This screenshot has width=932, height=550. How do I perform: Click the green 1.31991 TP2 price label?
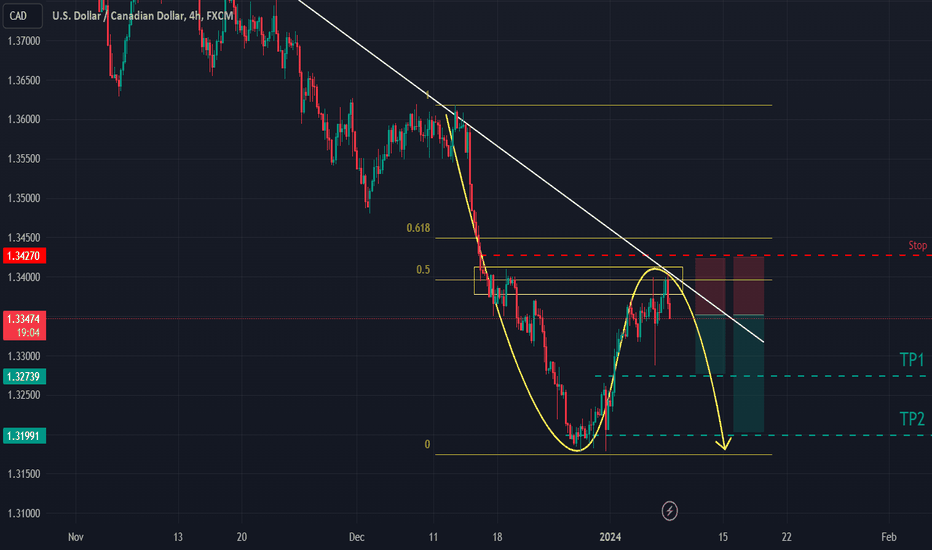[24, 436]
